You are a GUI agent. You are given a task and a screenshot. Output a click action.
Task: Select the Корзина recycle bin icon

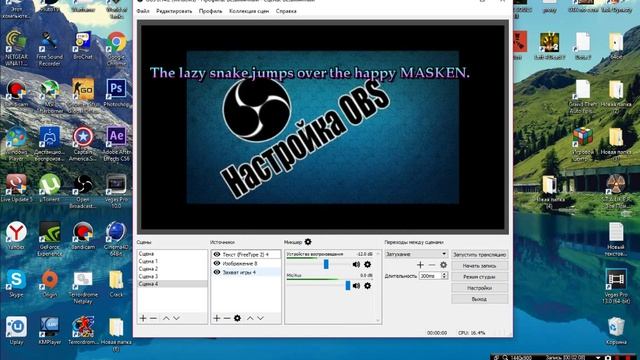(616, 330)
